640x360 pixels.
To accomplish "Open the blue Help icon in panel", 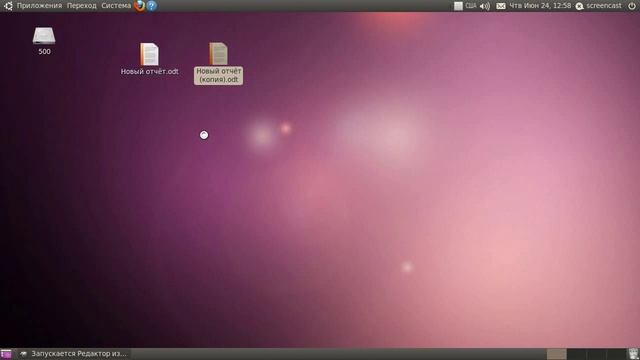I will [x=151, y=6].
